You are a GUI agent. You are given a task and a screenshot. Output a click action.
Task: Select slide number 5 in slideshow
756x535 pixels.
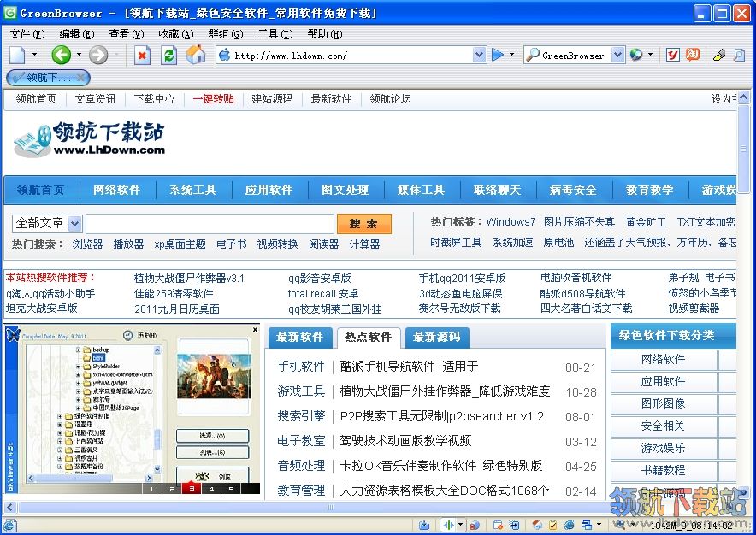(x=232, y=488)
